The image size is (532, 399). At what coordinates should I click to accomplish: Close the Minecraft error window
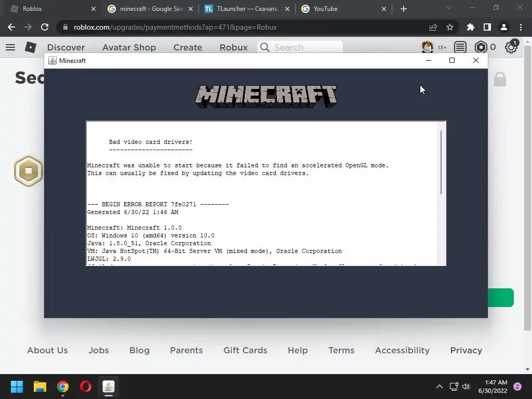pyautogui.click(x=476, y=60)
